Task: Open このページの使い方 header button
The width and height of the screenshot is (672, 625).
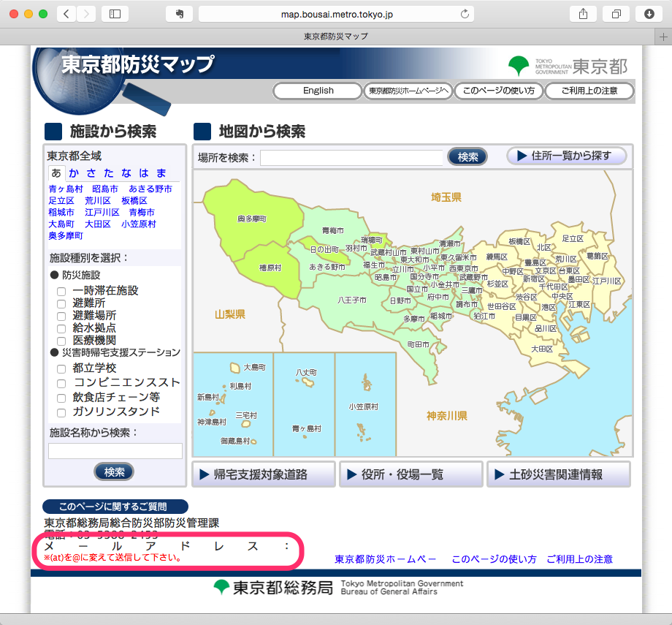Action: pyautogui.click(x=499, y=91)
